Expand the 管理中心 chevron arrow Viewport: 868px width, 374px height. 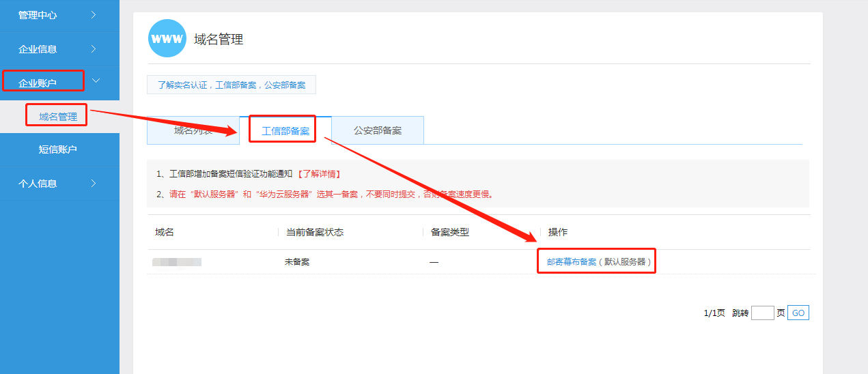pyautogui.click(x=94, y=15)
